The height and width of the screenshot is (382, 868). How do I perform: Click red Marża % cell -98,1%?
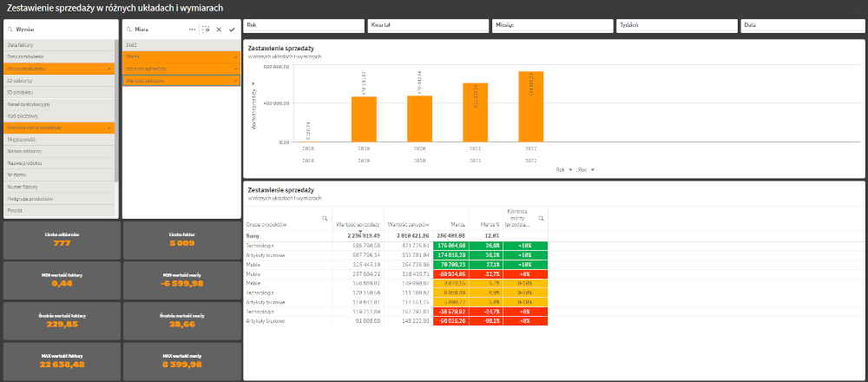coord(486,320)
